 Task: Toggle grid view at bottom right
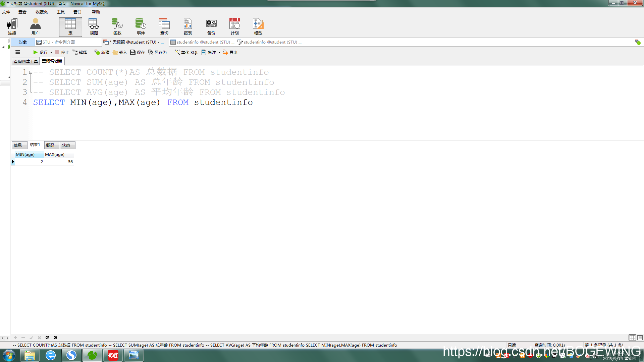pyautogui.click(x=632, y=338)
